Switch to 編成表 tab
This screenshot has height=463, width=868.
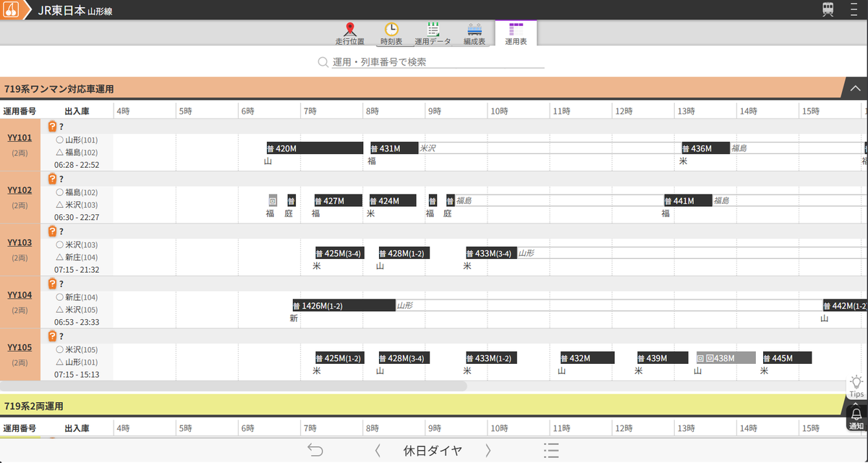tap(475, 35)
